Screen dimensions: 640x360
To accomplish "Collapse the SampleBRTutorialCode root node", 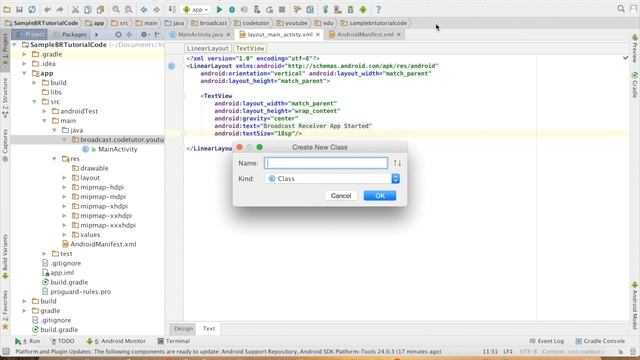I will 15,44.
